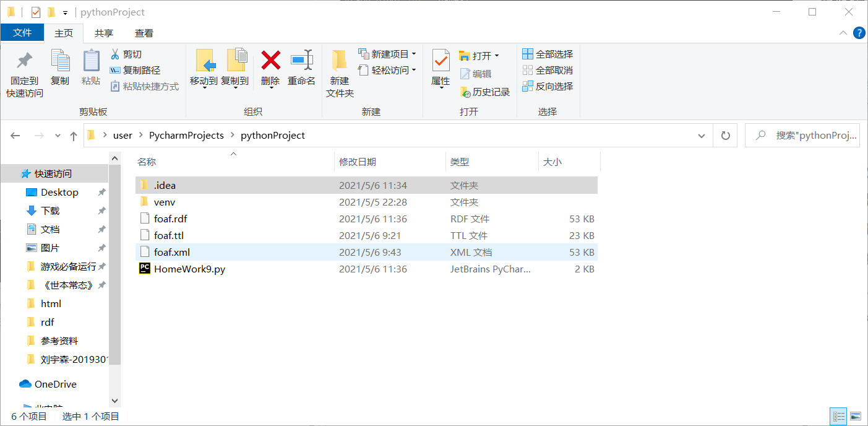Screen dimensions: 868x426
Task: Click Select all (全部选择)
Action: tap(548, 54)
